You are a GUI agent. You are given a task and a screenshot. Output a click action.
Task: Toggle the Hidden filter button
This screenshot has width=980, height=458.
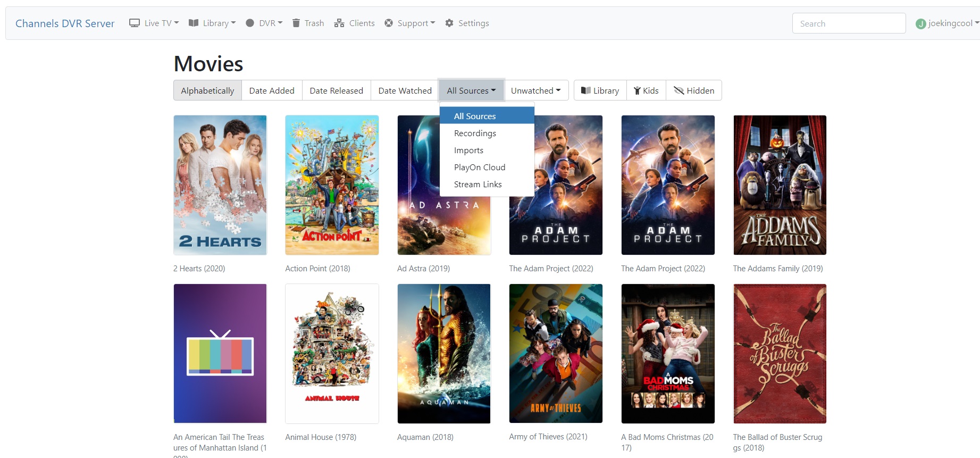694,90
